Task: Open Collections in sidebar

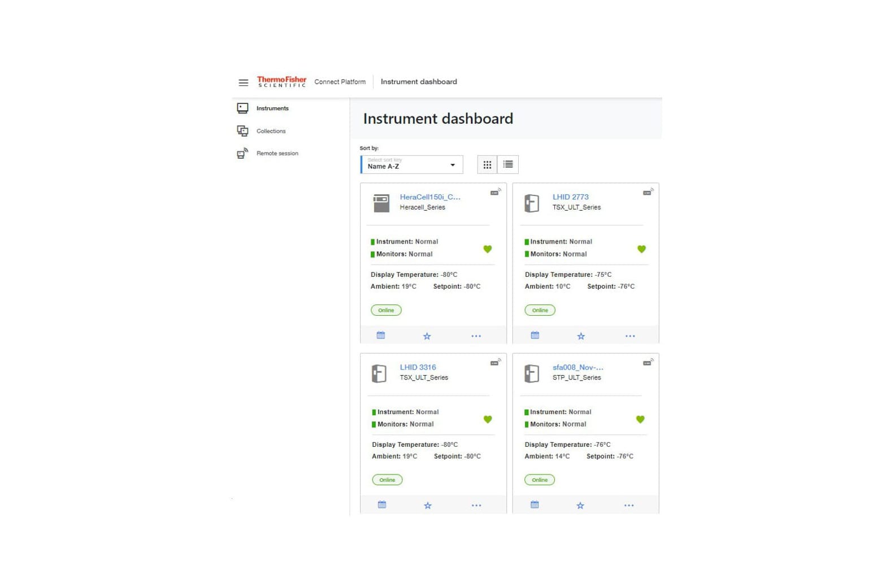Action: pyautogui.click(x=271, y=131)
